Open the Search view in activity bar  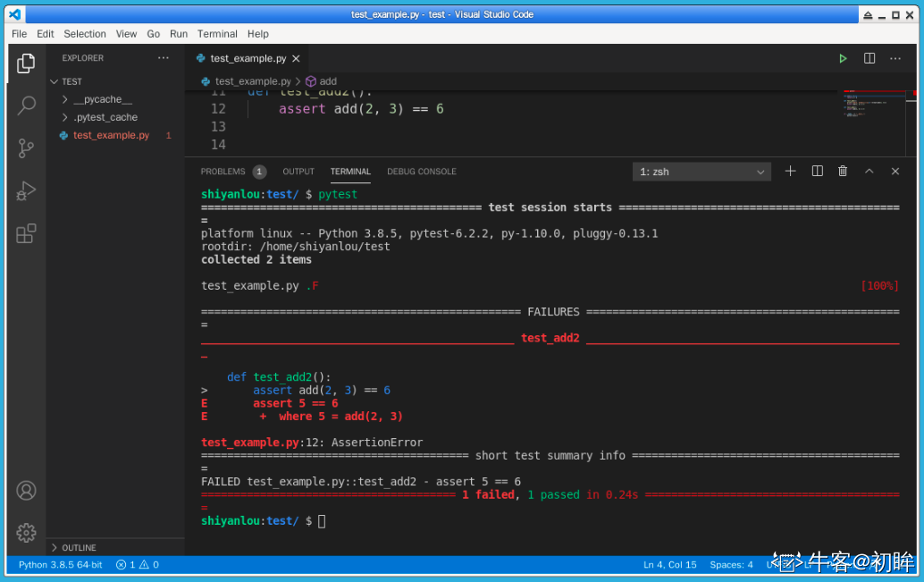(x=26, y=105)
